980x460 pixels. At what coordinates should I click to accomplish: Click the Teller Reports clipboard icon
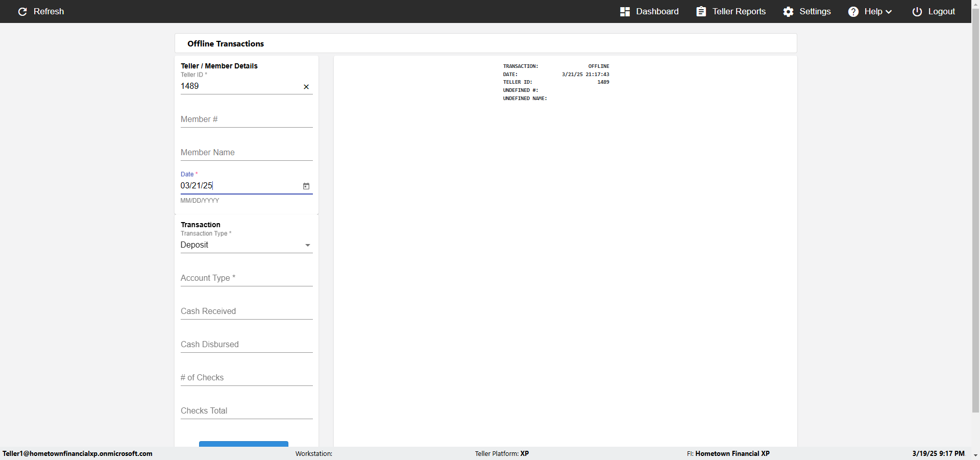(701, 11)
